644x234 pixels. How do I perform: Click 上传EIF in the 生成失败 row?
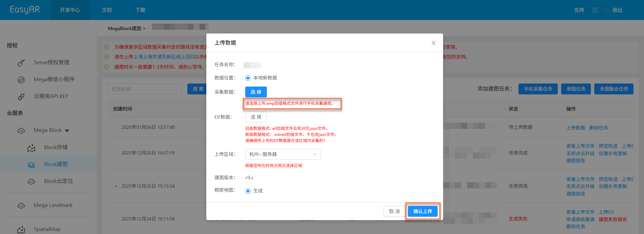point(606,212)
